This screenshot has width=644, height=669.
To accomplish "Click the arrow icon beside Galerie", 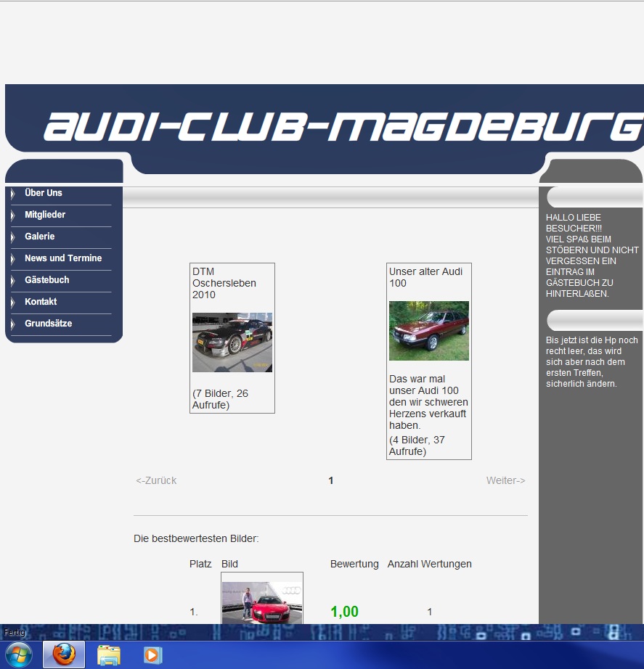I will click(12, 237).
